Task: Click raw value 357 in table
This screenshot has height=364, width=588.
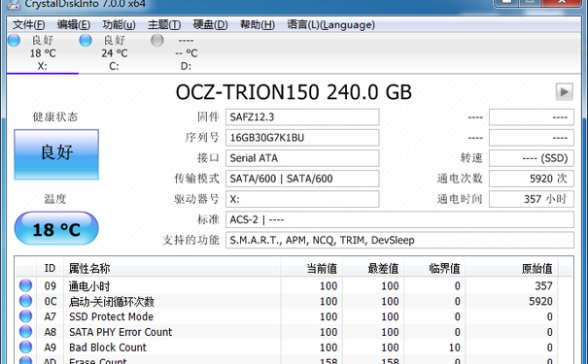Action: point(543,286)
